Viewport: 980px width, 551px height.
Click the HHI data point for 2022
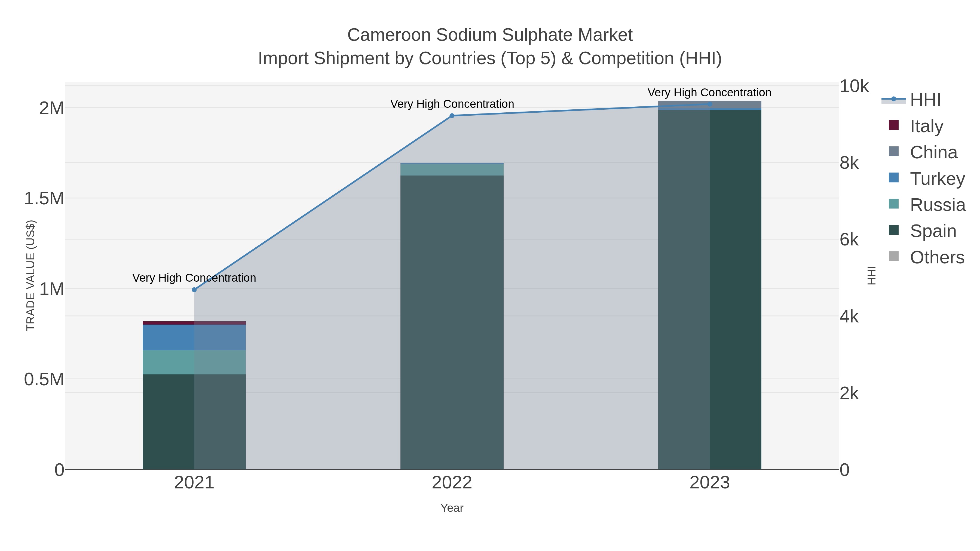[x=452, y=116]
